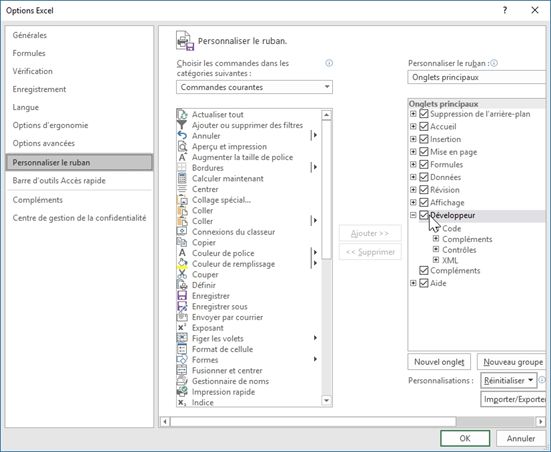Toggle the Données tab checkbox
This screenshot has width=551, height=452.
424,177
